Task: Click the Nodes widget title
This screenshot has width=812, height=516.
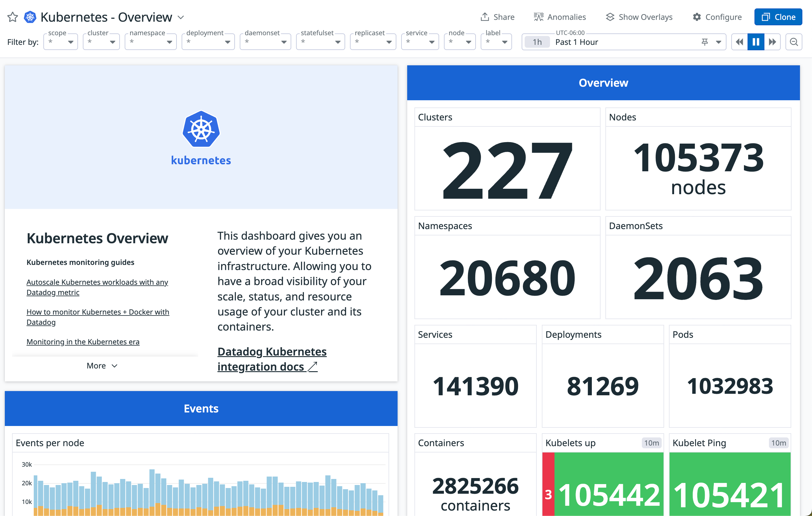Action: [623, 117]
